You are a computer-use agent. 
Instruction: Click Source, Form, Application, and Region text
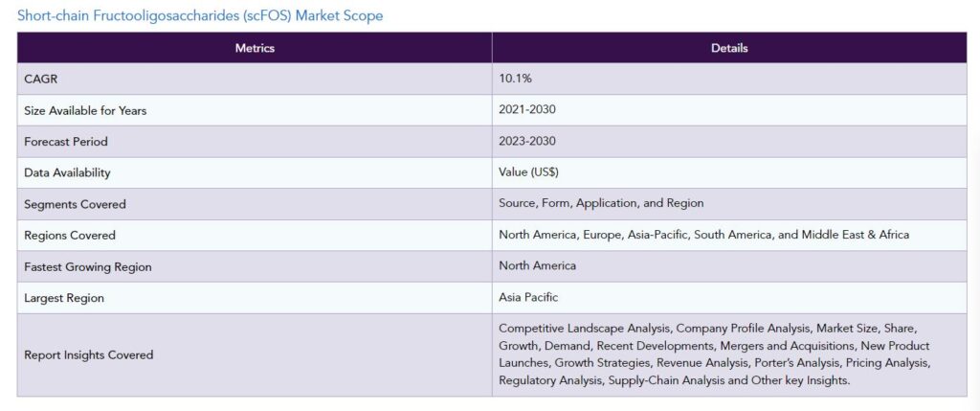point(601,203)
